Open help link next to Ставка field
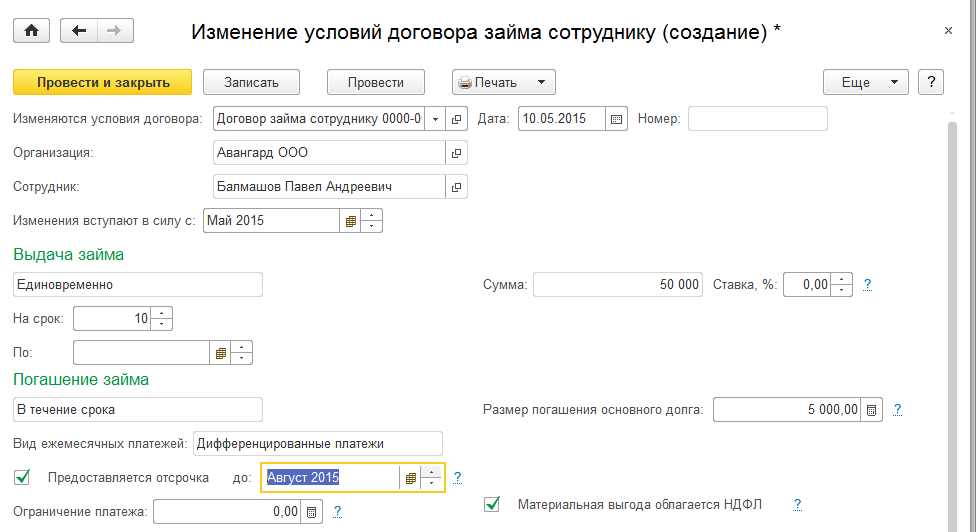 (x=868, y=284)
